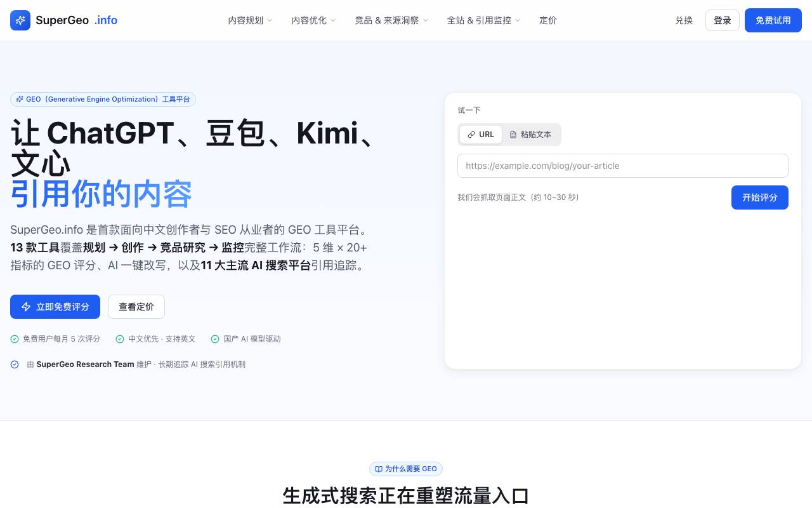Expand the 竞品 & 来源洞察 chevron arrow
The width and height of the screenshot is (812, 508).
point(426,20)
